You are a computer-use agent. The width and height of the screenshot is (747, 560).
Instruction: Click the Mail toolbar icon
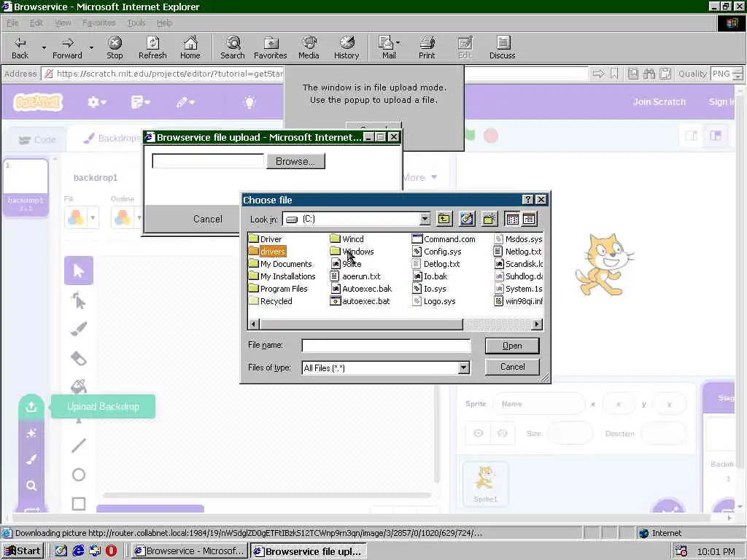[x=388, y=47]
